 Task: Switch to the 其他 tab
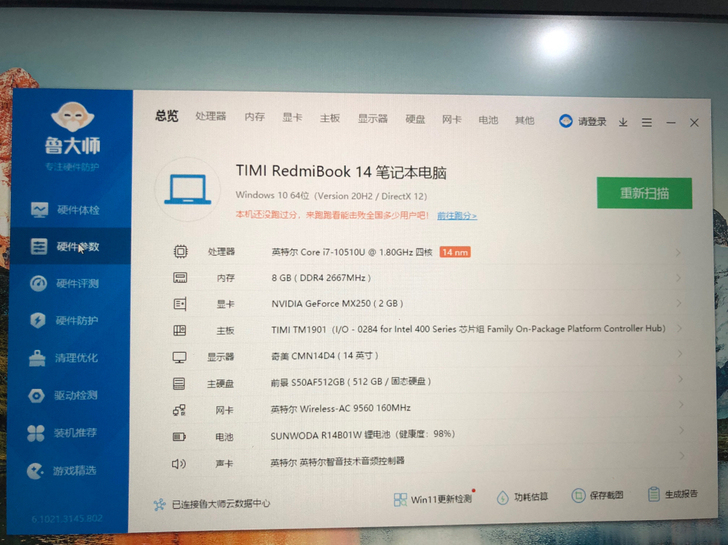[x=525, y=121]
